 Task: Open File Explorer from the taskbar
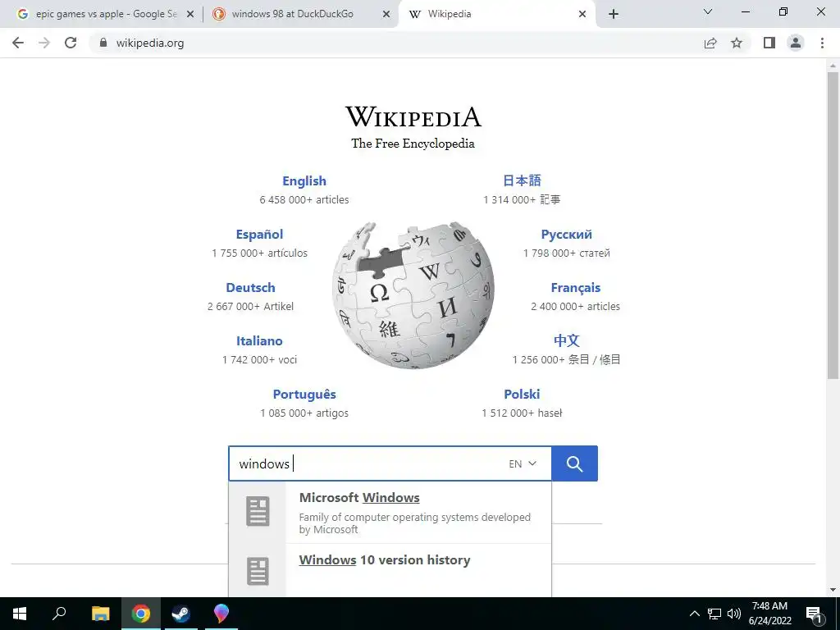click(x=100, y=614)
